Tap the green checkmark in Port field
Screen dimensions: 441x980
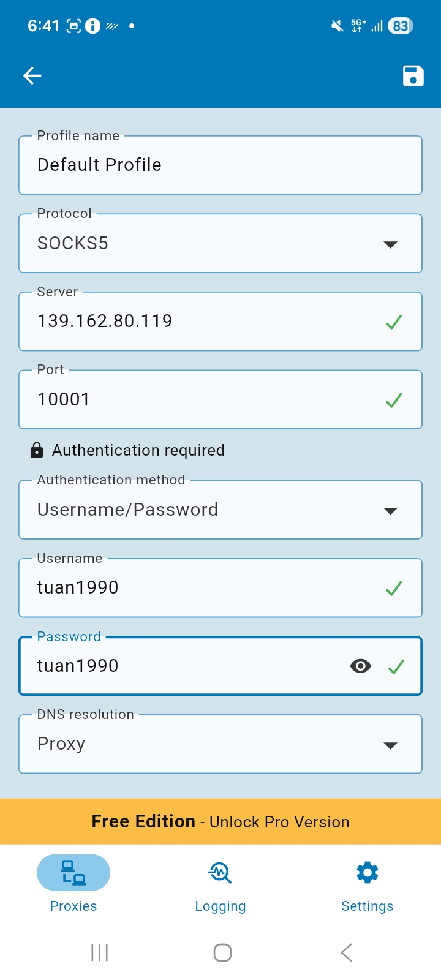[394, 400]
